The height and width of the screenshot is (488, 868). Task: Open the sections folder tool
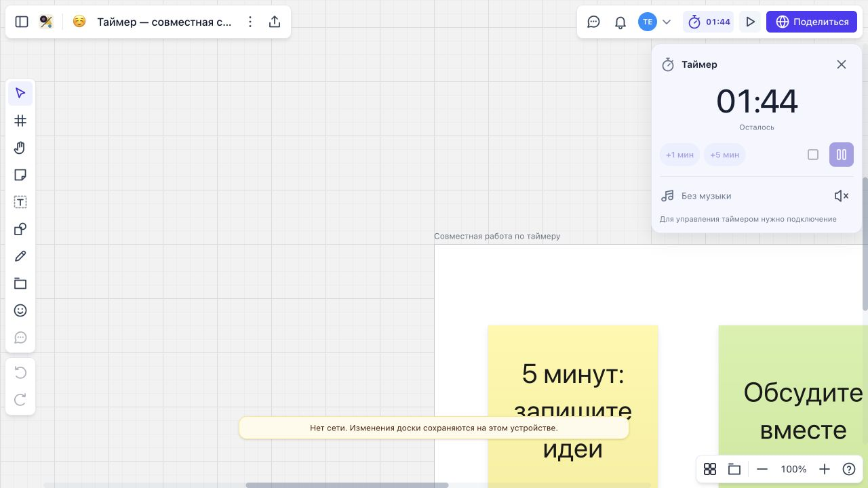click(20, 283)
